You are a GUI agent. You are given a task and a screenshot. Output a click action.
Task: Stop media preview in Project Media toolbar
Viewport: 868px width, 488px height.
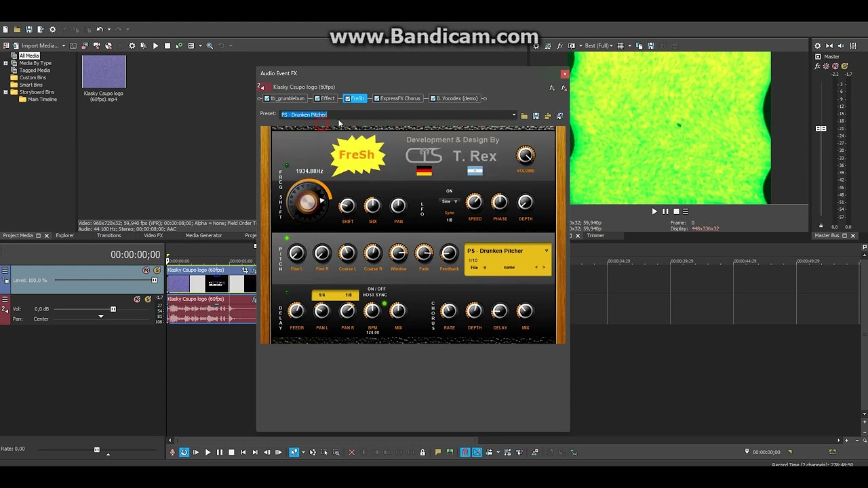pyautogui.click(x=167, y=45)
